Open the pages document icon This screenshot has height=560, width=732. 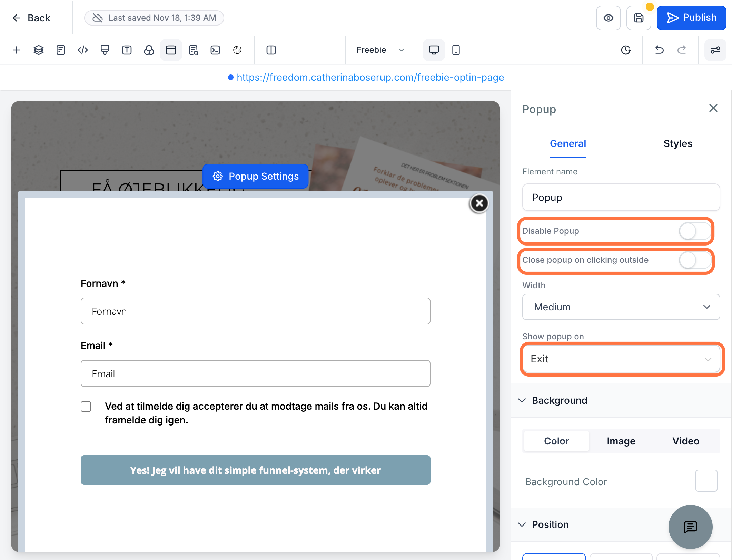point(61,50)
